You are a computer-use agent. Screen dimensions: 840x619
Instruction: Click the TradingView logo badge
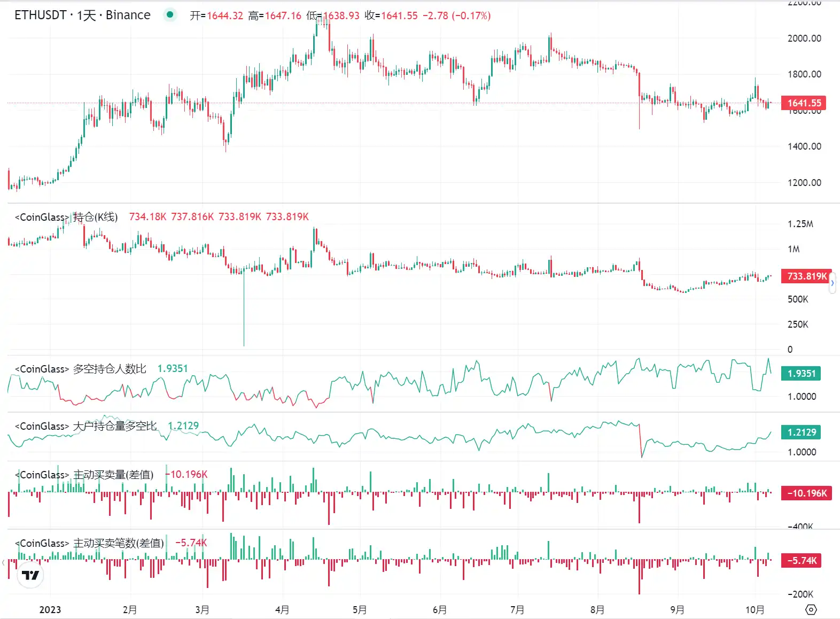point(30,575)
